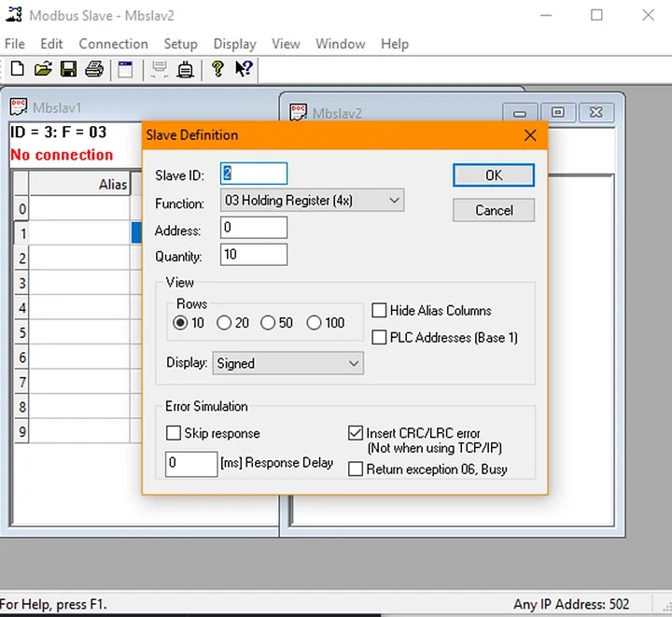
Task: Click the window definition toolbar icon
Action: click(x=125, y=69)
